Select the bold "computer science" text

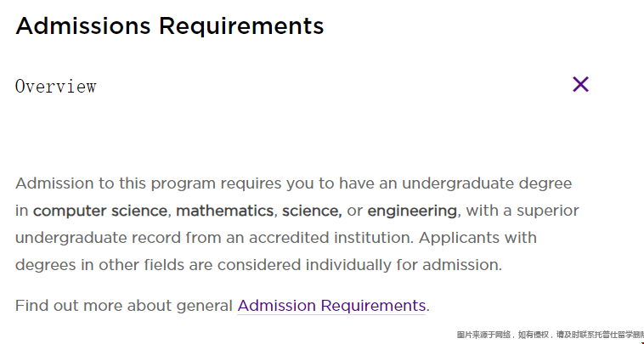(x=100, y=210)
